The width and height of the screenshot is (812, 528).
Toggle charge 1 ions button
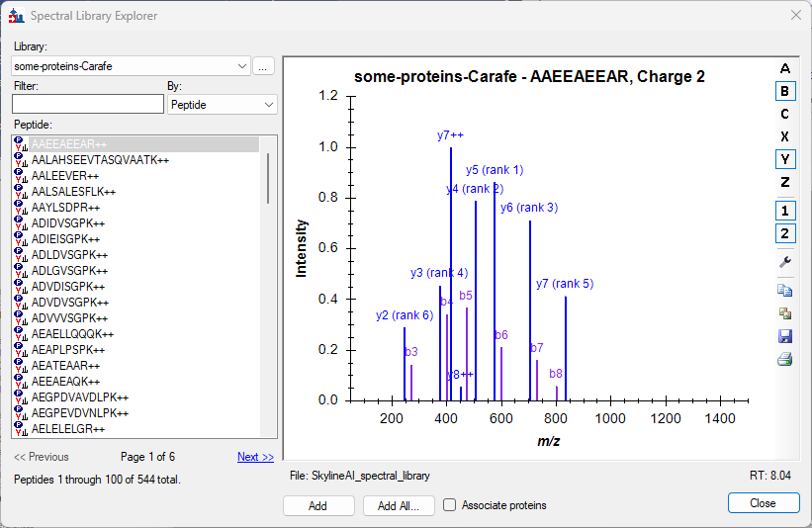click(785, 211)
